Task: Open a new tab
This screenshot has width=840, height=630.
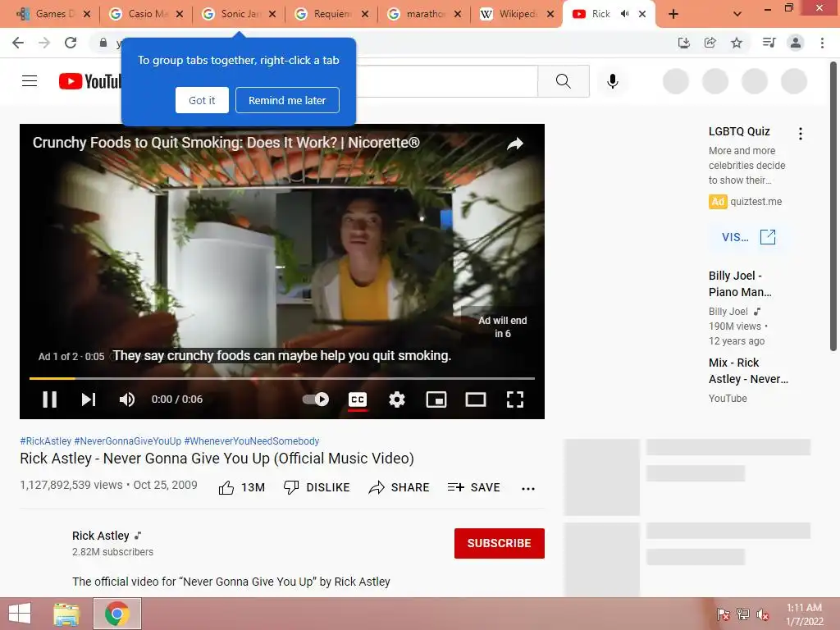Action: [x=673, y=14]
